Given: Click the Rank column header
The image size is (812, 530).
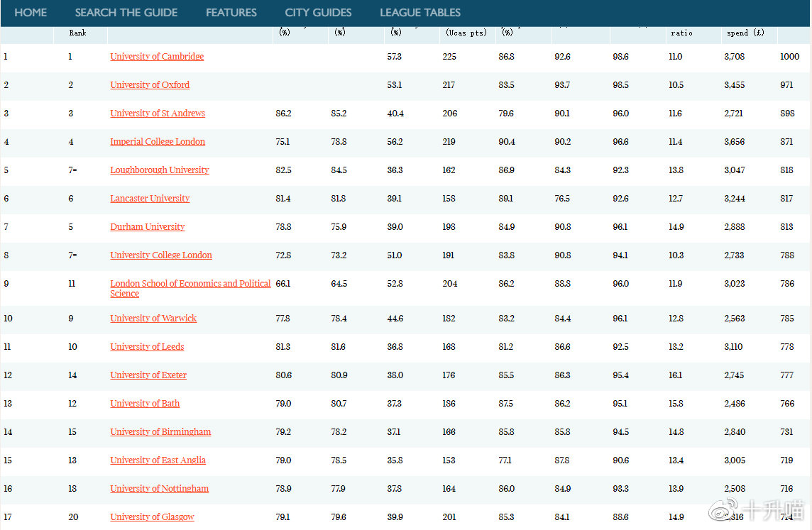Looking at the screenshot, I should pos(77,33).
